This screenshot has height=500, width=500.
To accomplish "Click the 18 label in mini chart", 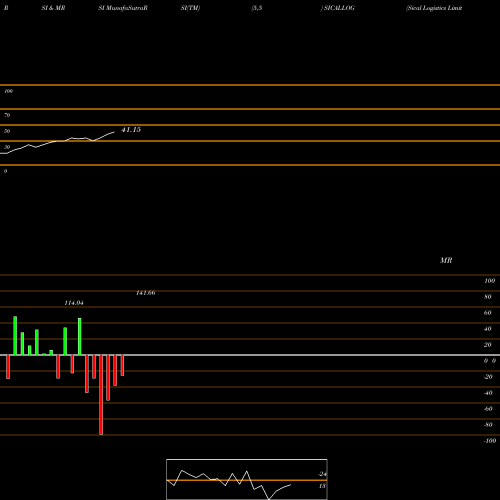I will (322, 486).
